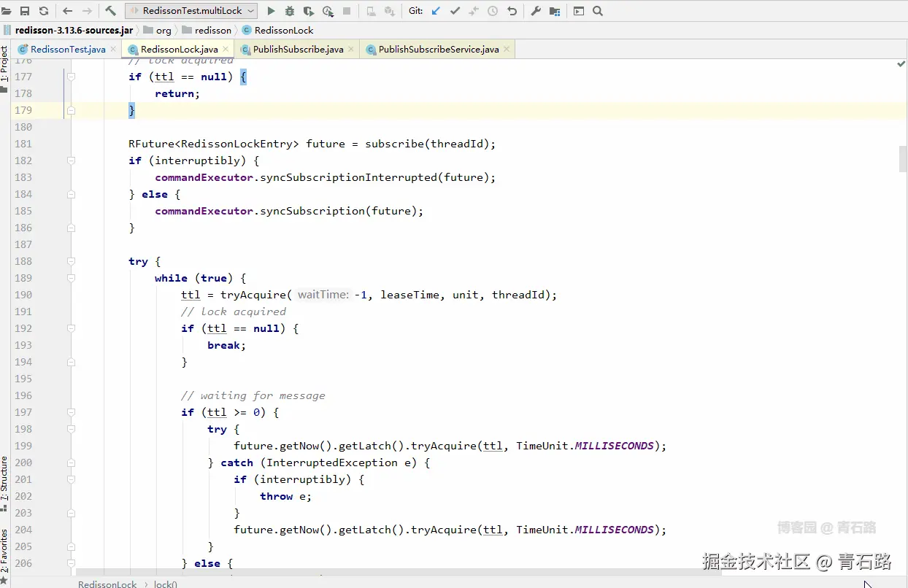Run RedissonTest.multiLock with the play icon

(x=272, y=11)
